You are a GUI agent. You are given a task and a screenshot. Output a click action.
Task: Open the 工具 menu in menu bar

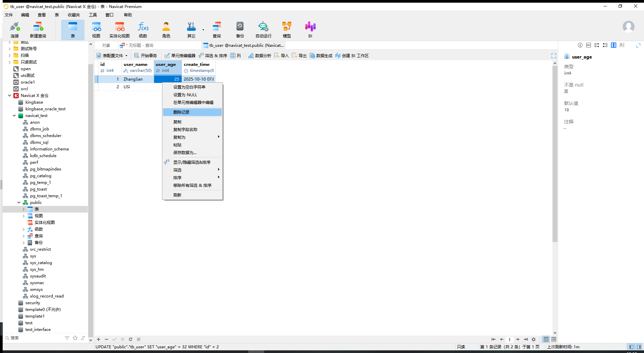[93, 15]
